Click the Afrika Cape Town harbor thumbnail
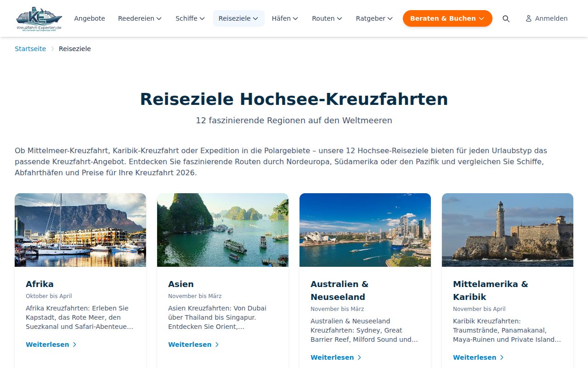The image size is (588, 368). (x=80, y=230)
